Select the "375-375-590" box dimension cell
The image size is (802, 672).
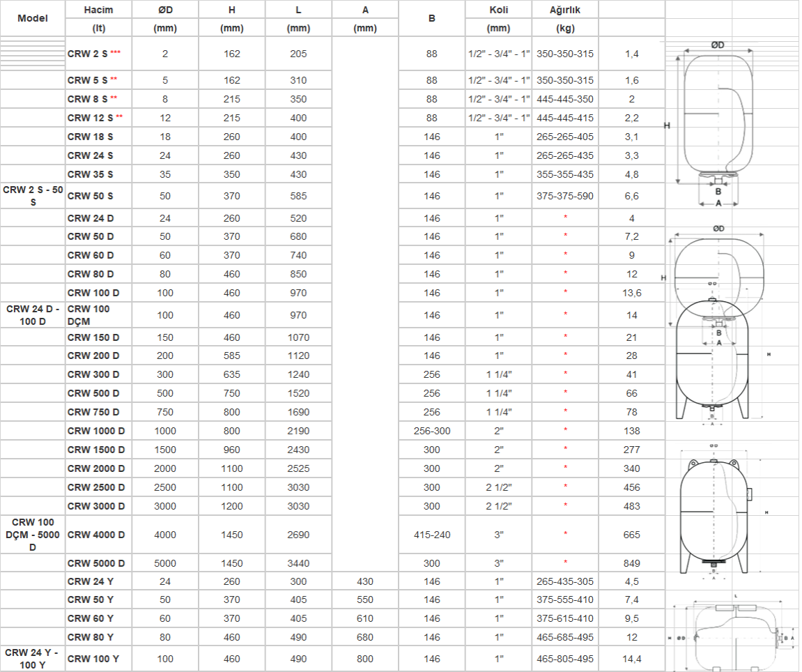565,197
